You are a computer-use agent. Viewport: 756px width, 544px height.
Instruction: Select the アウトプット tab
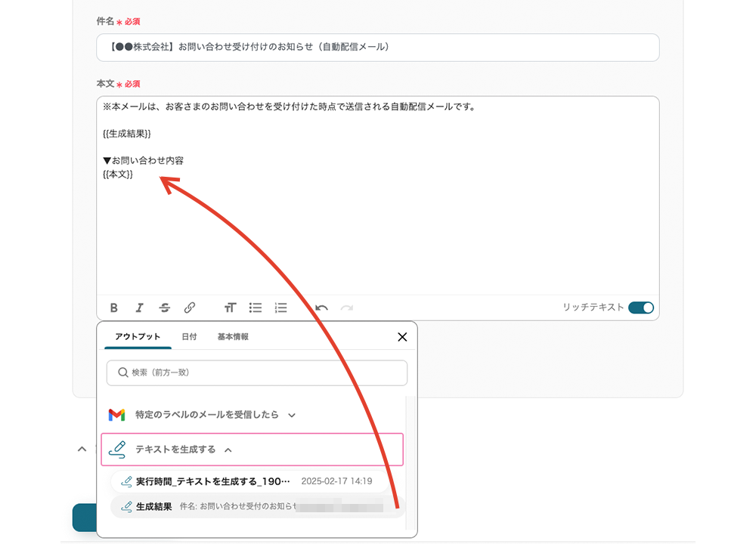coord(138,337)
